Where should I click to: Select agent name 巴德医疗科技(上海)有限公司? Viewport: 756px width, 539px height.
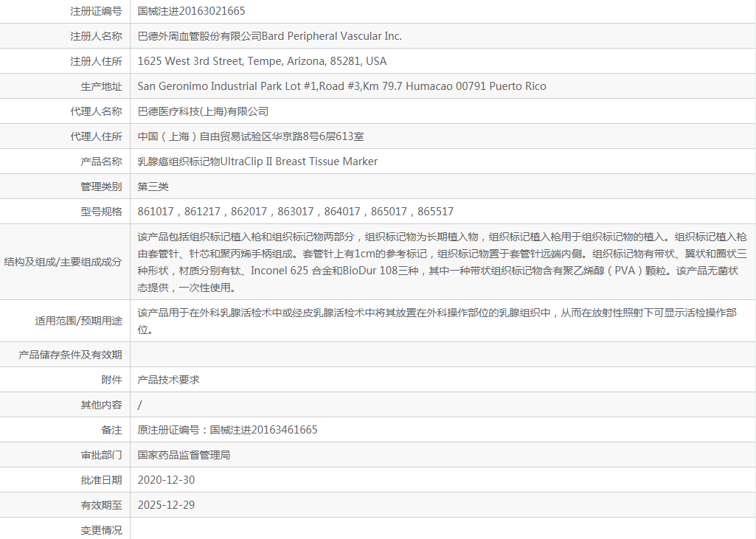click(203, 111)
